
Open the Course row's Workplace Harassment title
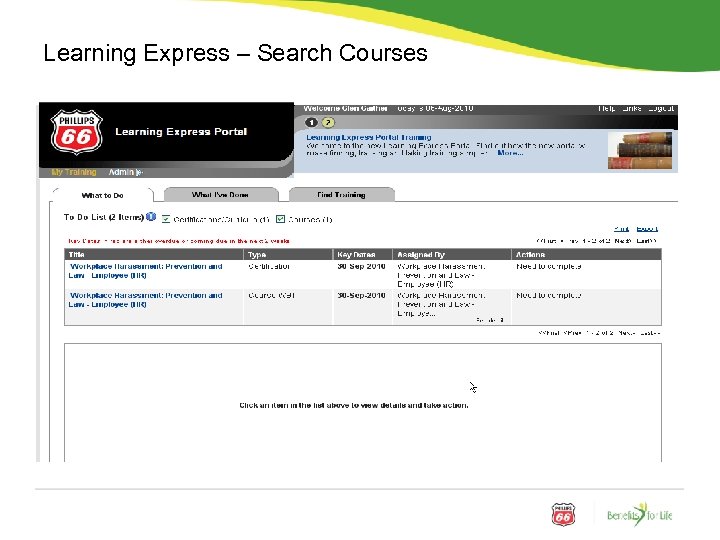[x=146, y=300]
